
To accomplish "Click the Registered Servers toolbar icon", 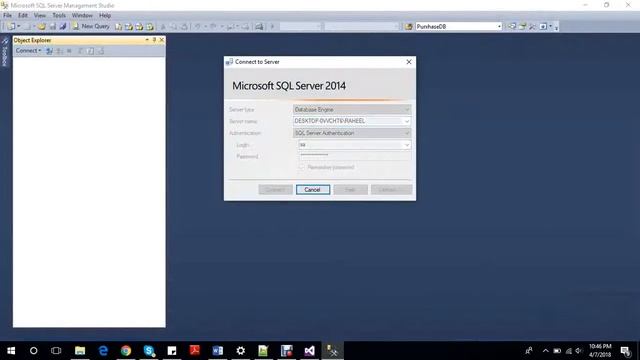I will click(512, 27).
